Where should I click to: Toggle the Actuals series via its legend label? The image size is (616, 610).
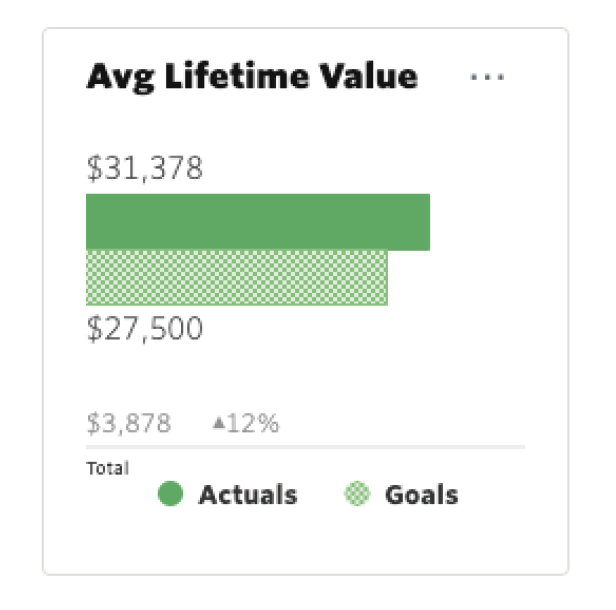pos(247,494)
